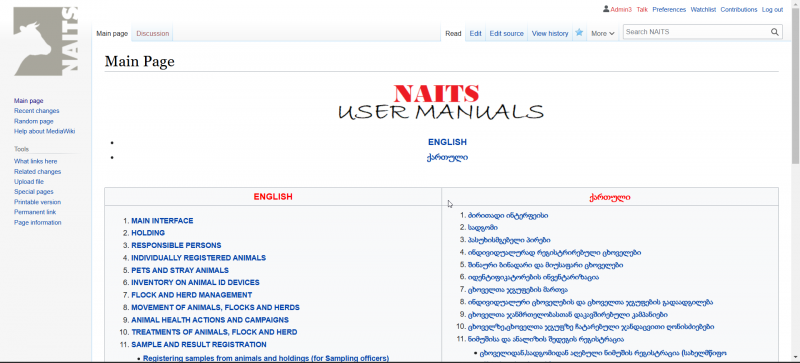This screenshot has height=363, width=800.
Task: Open FLOCK AND HERD MANAGEMENT
Action: coord(191,295)
